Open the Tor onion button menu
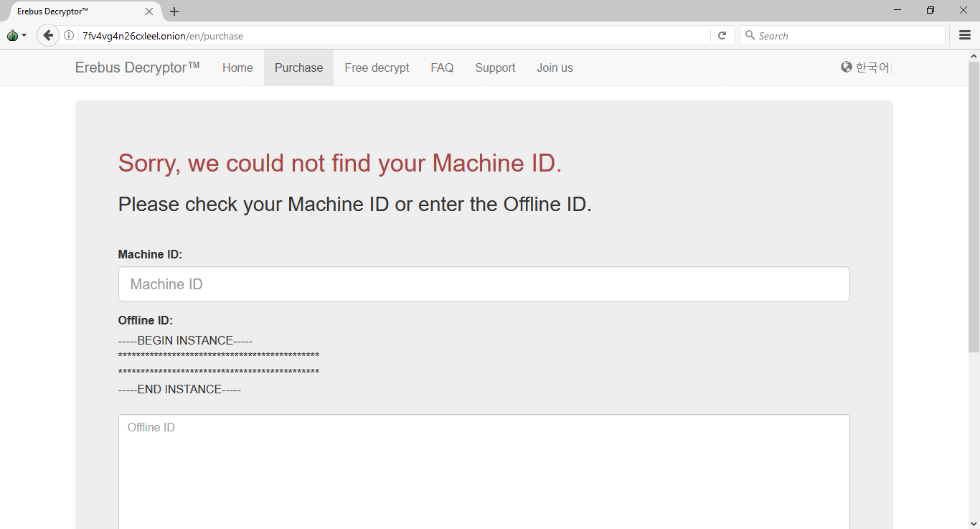The width and height of the screenshot is (980, 529). (17, 35)
